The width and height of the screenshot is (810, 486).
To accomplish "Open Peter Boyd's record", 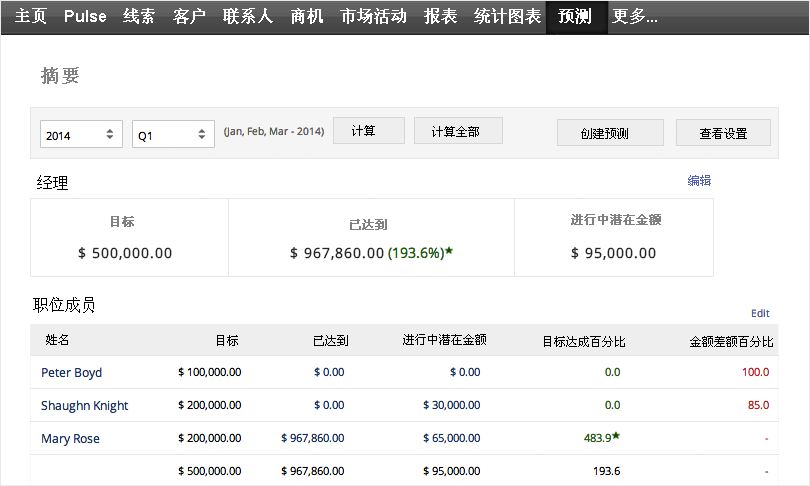I will [71, 372].
